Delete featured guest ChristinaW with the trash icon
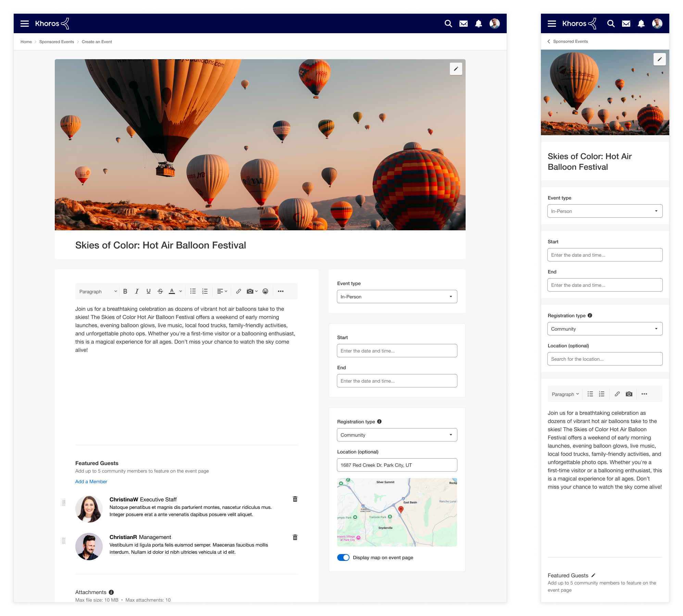 [x=295, y=499]
